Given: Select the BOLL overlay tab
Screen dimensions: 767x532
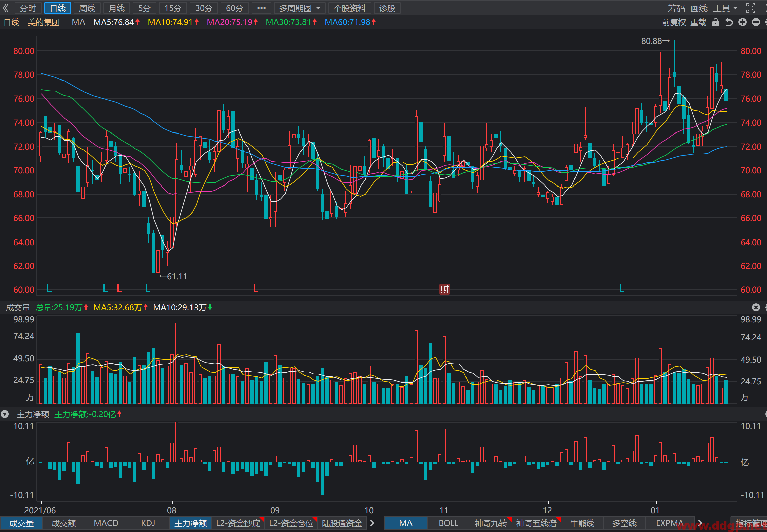Looking at the screenshot, I should pyautogui.click(x=448, y=523).
